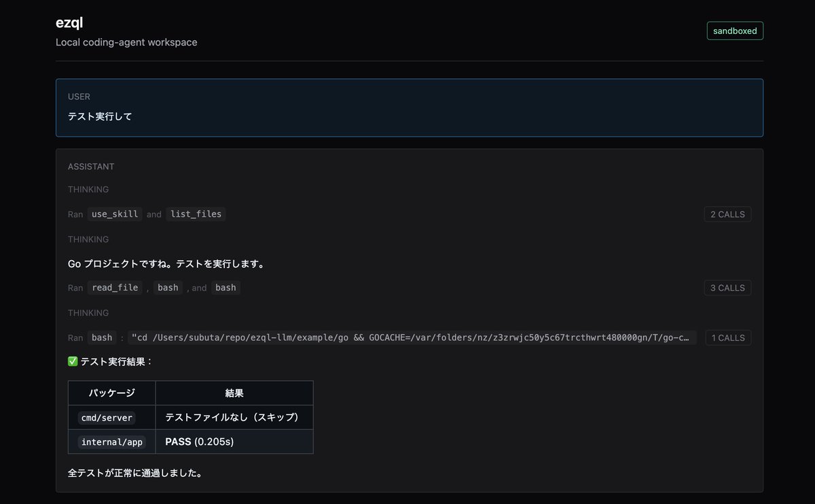Click the sandboxed status badge

tap(735, 31)
